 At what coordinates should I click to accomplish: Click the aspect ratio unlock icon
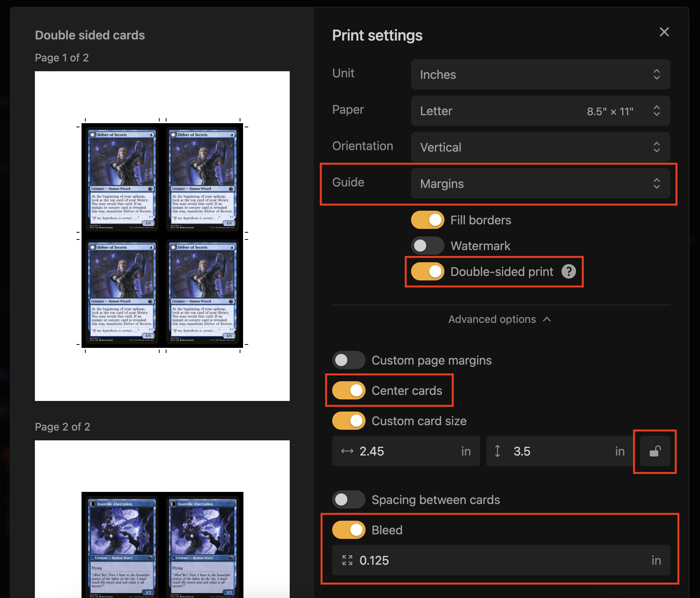(655, 451)
